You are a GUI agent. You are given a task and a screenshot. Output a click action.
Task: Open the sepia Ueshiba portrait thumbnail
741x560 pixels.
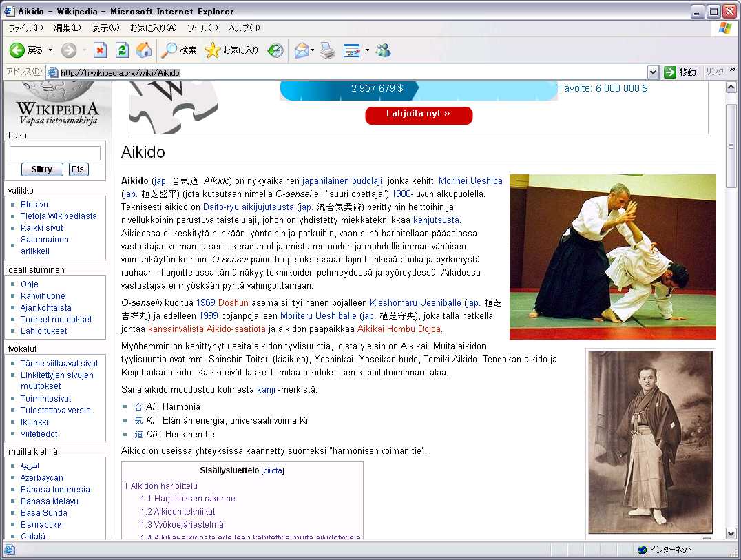pyautogui.click(x=650, y=442)
